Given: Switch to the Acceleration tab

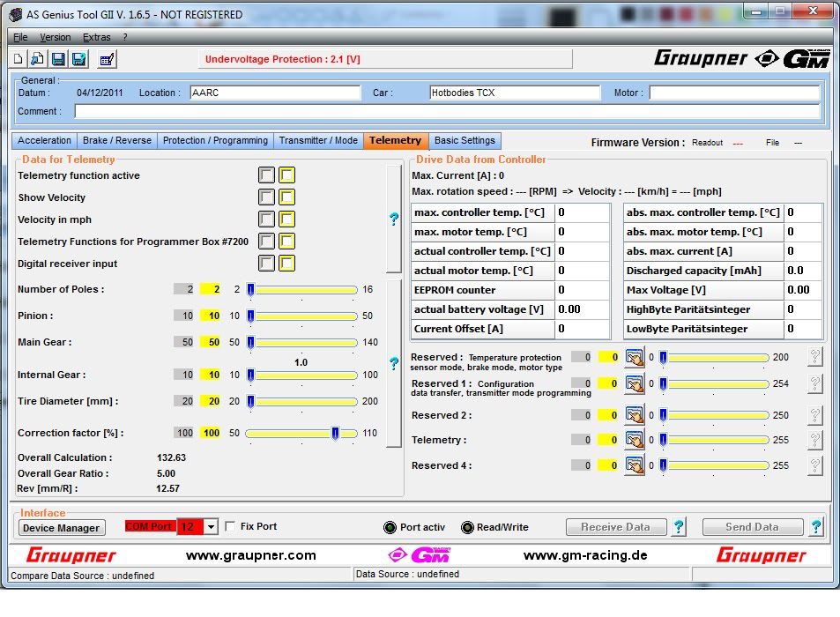Looking at the screenshot, I should tap(44, 140).
